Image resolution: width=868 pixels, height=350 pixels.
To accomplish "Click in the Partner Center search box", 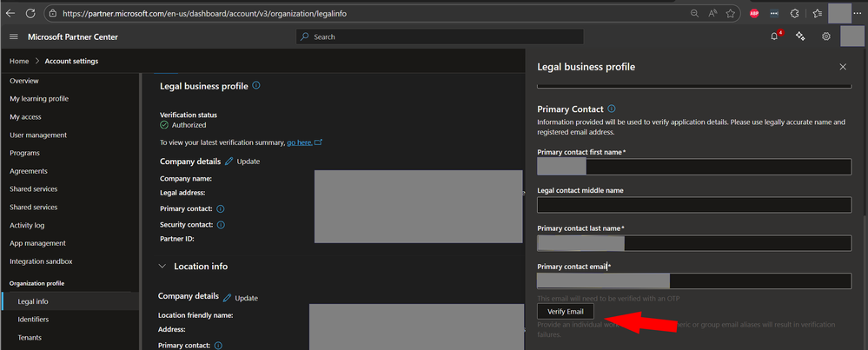I will (x=441, y=37).
